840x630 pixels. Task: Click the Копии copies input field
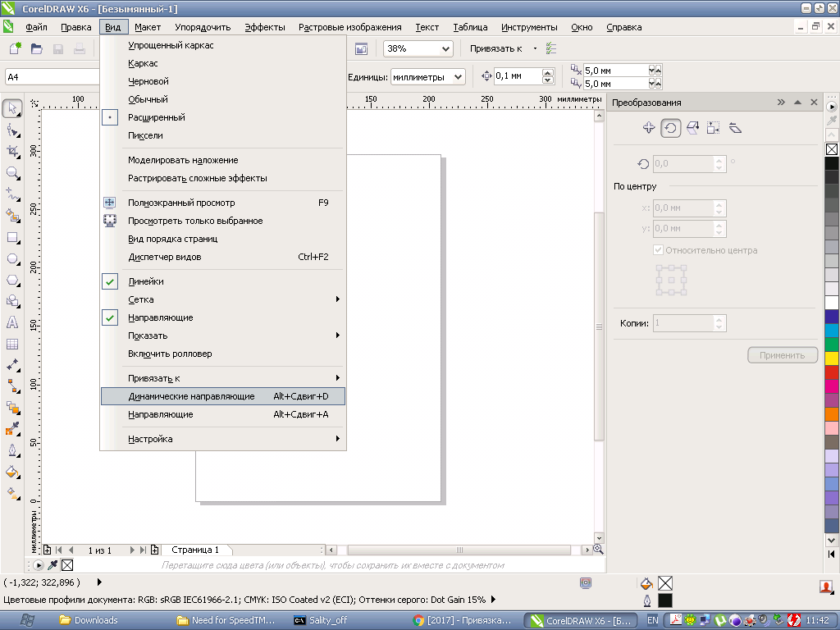tap(683, 323)
